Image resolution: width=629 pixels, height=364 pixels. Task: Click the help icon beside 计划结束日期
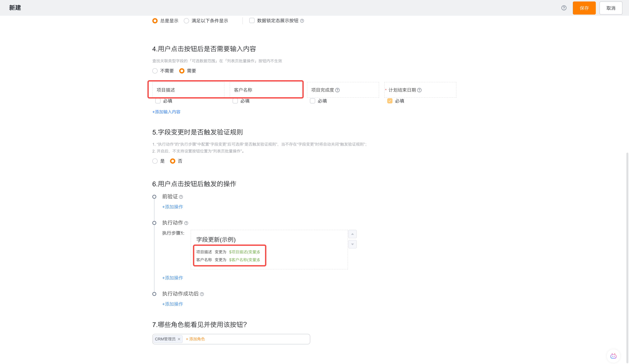pos(419,90)
